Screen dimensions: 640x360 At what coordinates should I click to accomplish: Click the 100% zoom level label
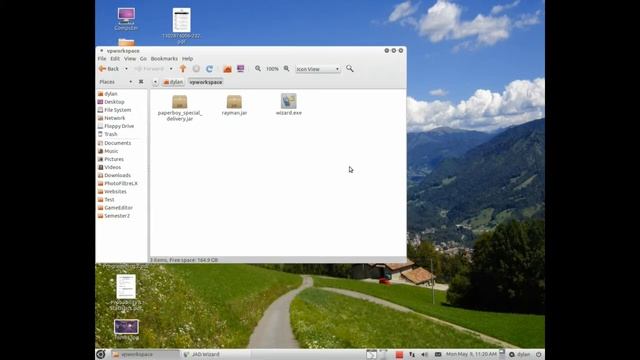[x=272, y=69]
